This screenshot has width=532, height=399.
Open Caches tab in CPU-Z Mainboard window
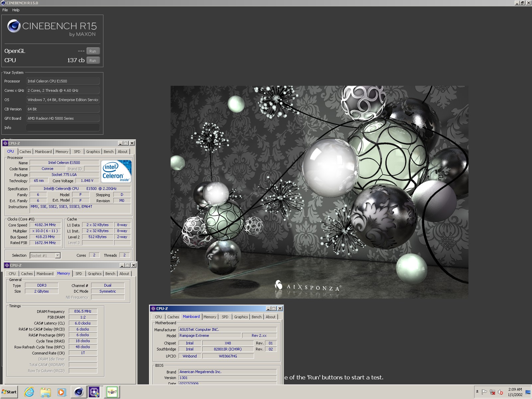pos(173,317)
